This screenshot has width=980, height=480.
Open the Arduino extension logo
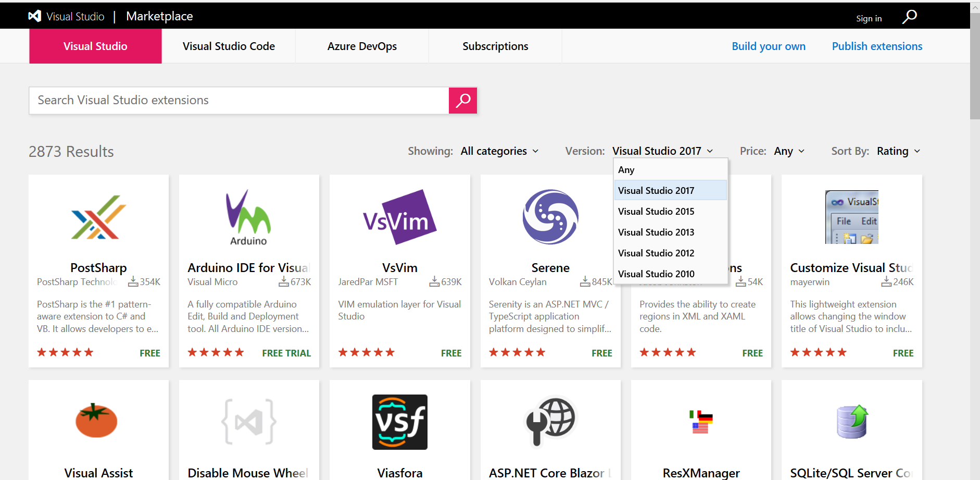tap(248, 217)
